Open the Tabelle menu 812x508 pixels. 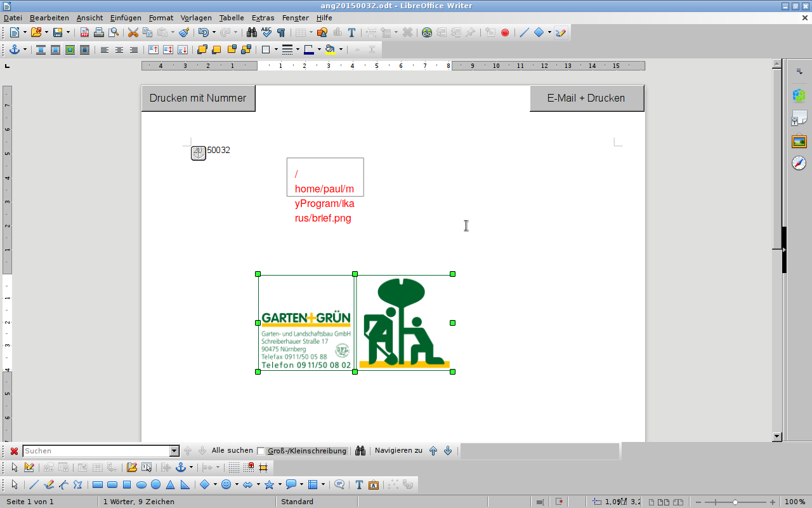pos(232,18)
